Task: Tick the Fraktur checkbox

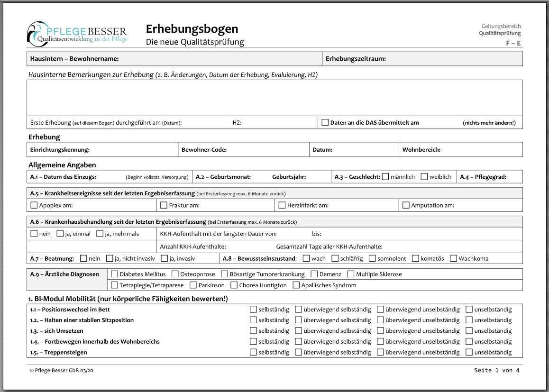Action: pyautogui.click(x=164, y=205)
